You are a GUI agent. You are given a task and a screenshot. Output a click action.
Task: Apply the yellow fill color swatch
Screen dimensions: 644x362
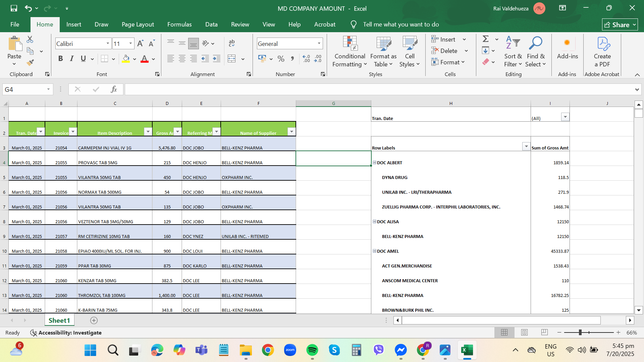126,59
